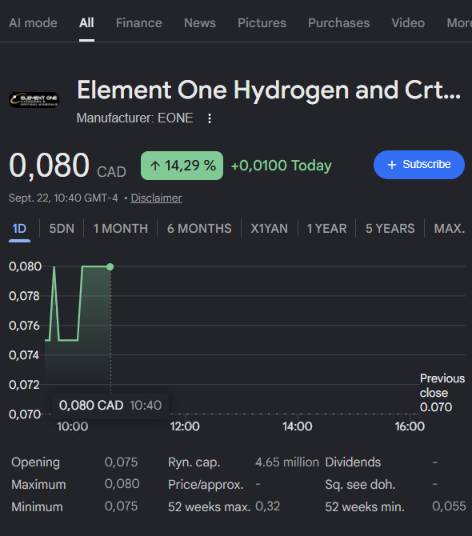Select the MAX. chart range

pyautogui.click(x=449, y=228)
